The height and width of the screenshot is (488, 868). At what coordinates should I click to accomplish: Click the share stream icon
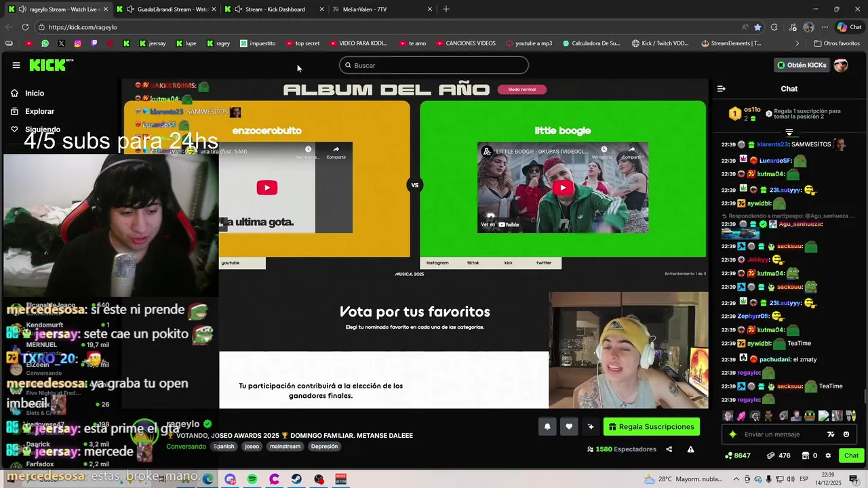click(669, 449)
